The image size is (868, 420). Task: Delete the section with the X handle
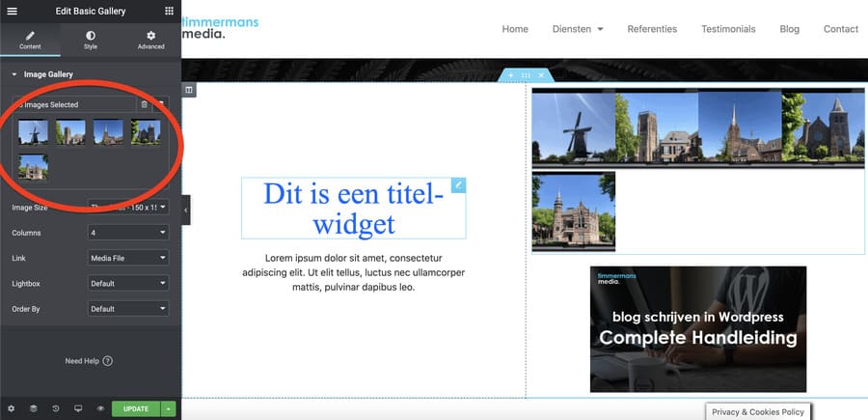point(541,75)
